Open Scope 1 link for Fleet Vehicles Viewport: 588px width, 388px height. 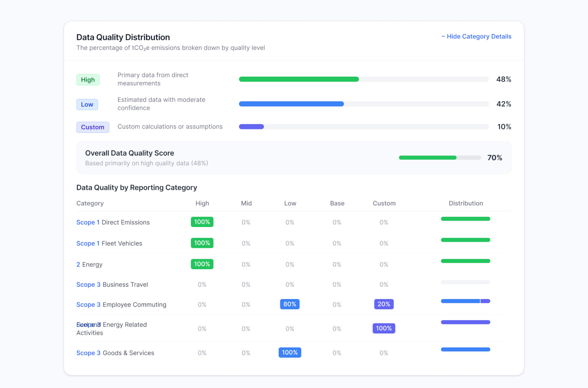[88, 243]
